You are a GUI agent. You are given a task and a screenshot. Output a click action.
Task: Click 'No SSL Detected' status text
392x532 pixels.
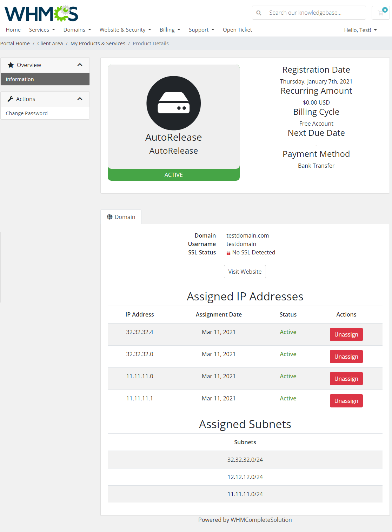point(254,252)
